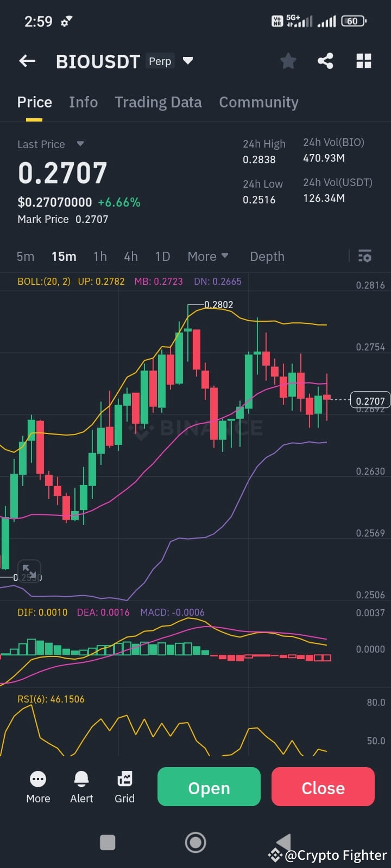
Task: Switch to the Trading Data tab
Action: [x=158, y=102]
